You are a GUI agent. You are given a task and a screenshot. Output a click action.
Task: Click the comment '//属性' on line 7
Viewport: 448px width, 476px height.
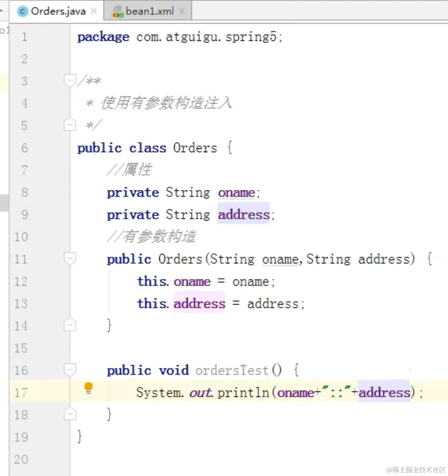point(129,170)
